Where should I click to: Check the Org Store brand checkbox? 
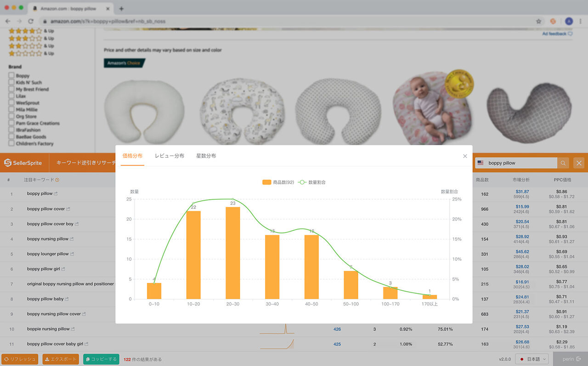coord(11,117)
